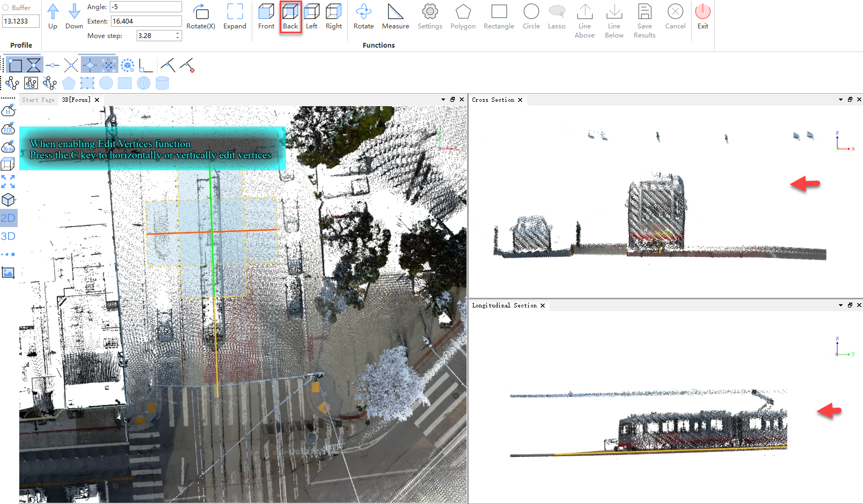The height and width of the screenshot is (504, 863).
Task: Select the Cross Section tab
Action: click(493, 100)
